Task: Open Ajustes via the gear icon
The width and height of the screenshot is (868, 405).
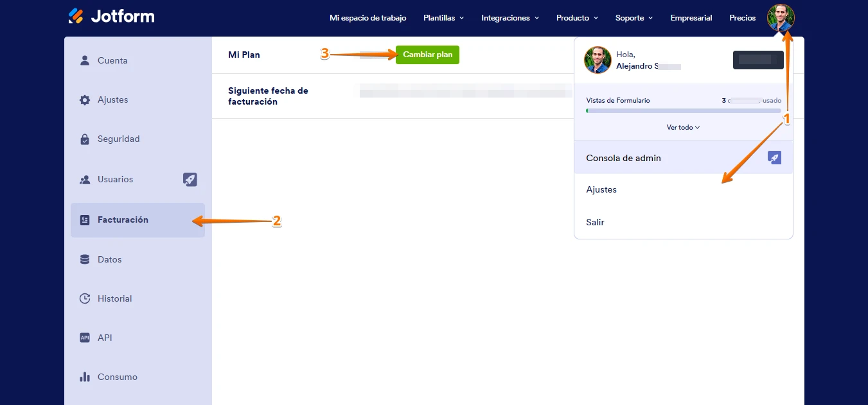Action: point(84,99)
